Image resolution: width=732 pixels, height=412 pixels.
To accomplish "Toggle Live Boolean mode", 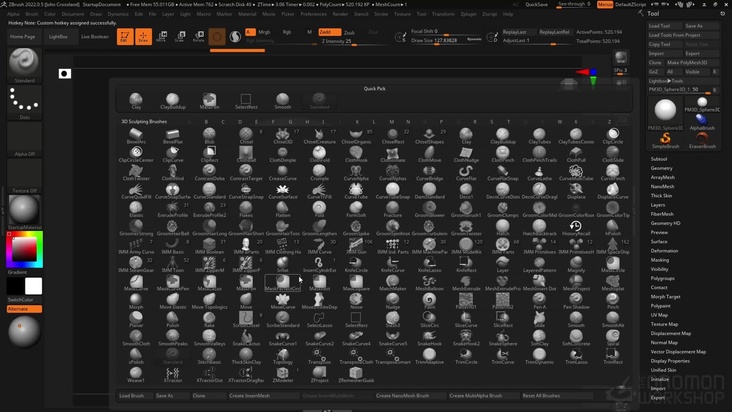I will click(95, 36).
